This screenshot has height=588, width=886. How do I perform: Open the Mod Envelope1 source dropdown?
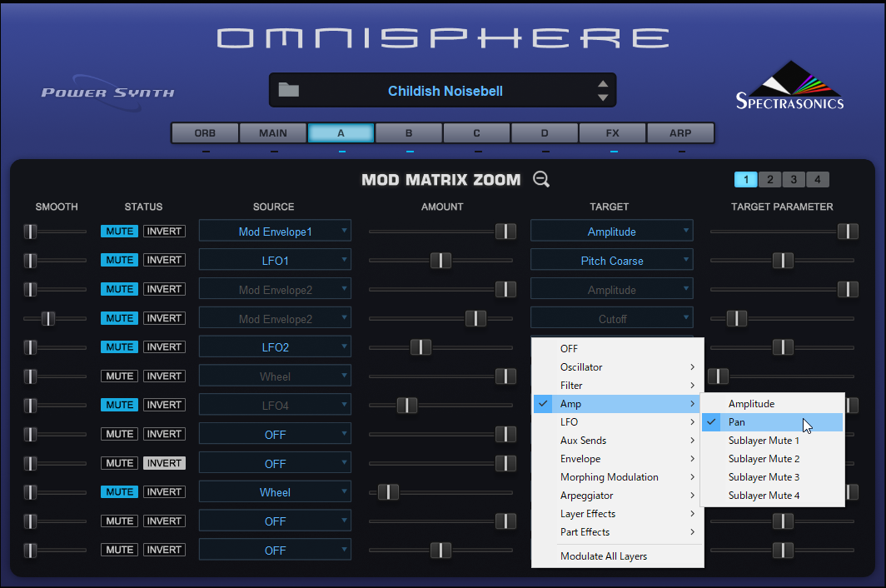pos(275,232)
